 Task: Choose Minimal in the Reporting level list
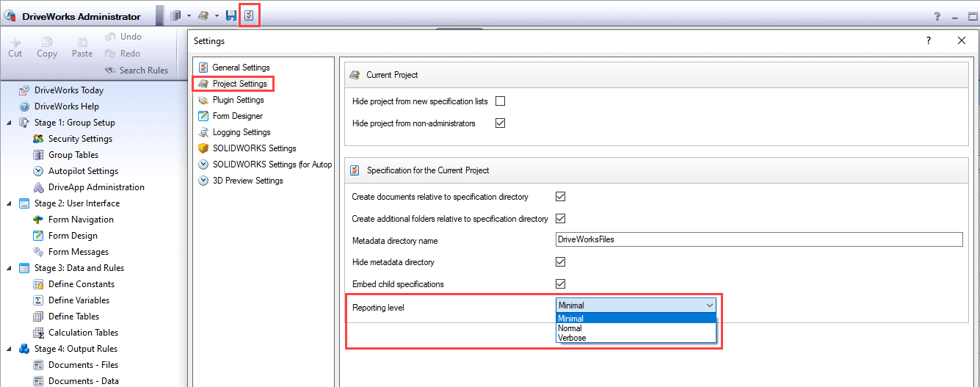636,319
